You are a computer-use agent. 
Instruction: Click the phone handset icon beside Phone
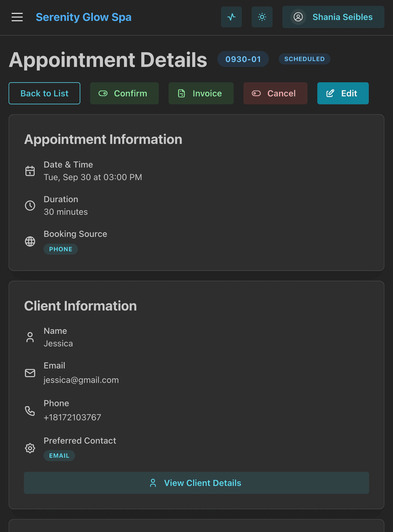click(30, 411)
